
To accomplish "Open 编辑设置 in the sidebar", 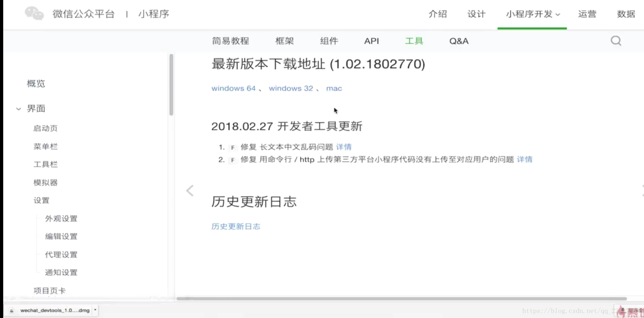I will tap(61, 236).
